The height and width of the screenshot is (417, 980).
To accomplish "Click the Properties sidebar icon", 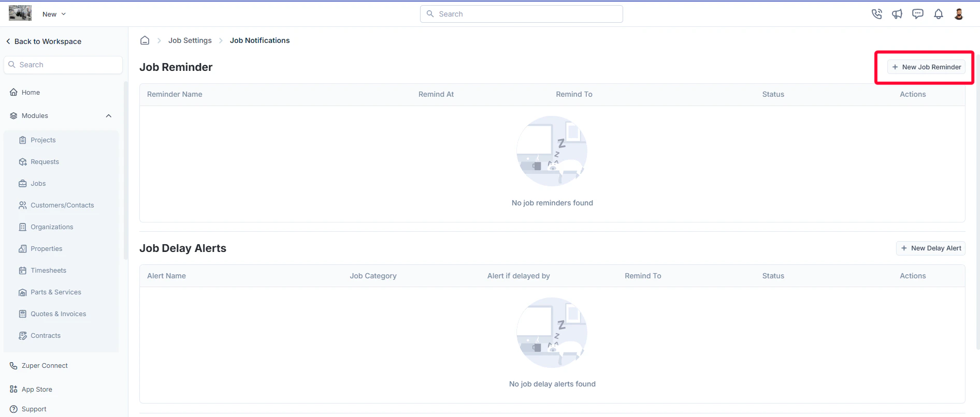I will point(23,249).
